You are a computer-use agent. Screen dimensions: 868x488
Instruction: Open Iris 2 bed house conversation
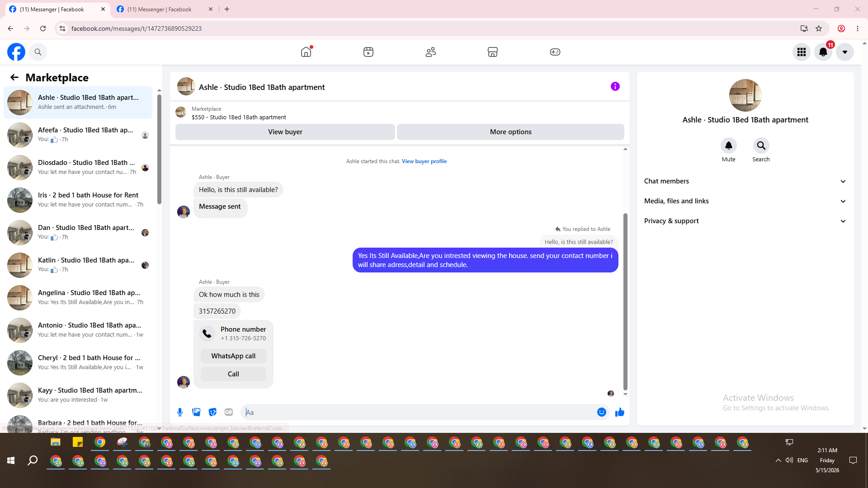[78, 200]
